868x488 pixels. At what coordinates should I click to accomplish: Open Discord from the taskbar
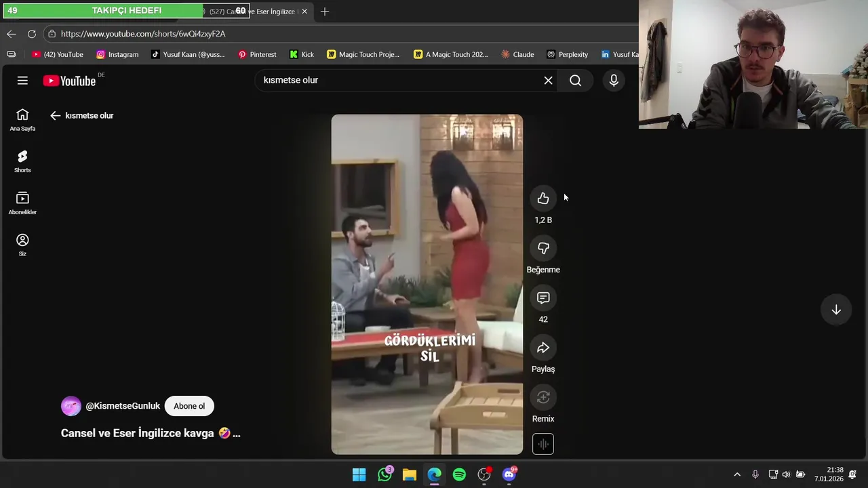coord(509,474)
